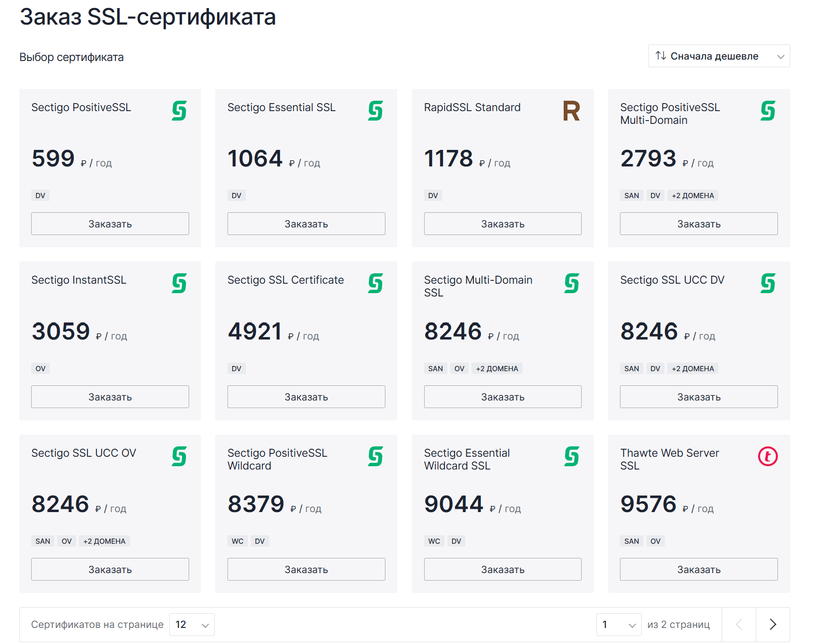
Task: Click +2 ДОМЕНА tag on SSL UCC OV card
Action: point(105,541)
